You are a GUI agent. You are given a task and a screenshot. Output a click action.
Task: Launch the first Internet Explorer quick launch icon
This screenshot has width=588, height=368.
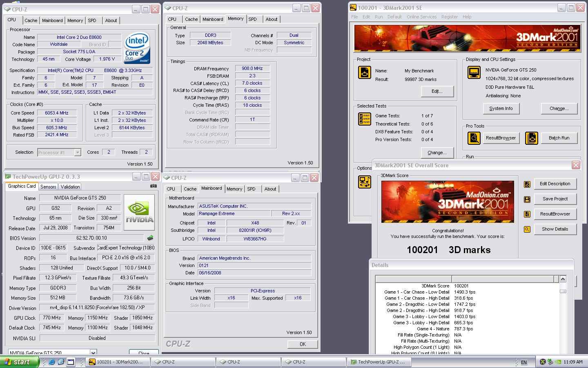click(x=52, y=362)
